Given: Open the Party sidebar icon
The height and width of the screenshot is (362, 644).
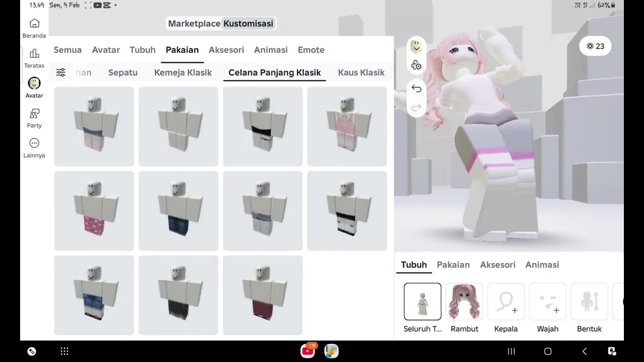Looking at the screenshot, I should [x=34, y=114].
